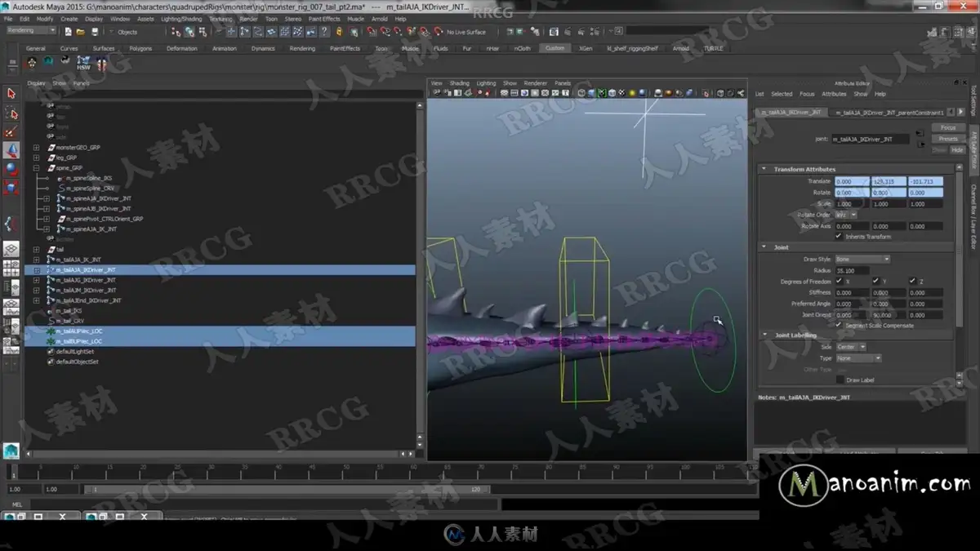Open the Attribute Editor Selected menu
This screenshot has height=551, width=980.
click(782, 94)
